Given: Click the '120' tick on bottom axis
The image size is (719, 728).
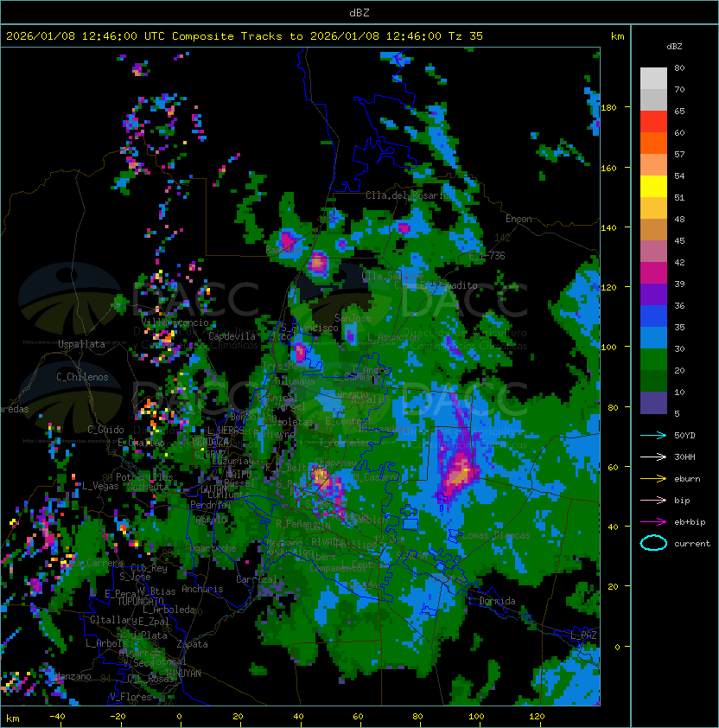Looking at the screenshot, I should coord(537,717).
